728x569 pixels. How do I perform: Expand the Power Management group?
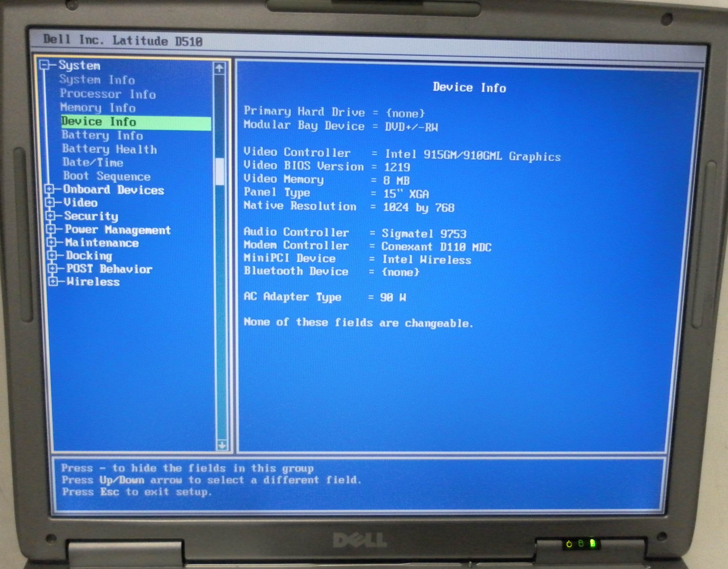[51, 229]
